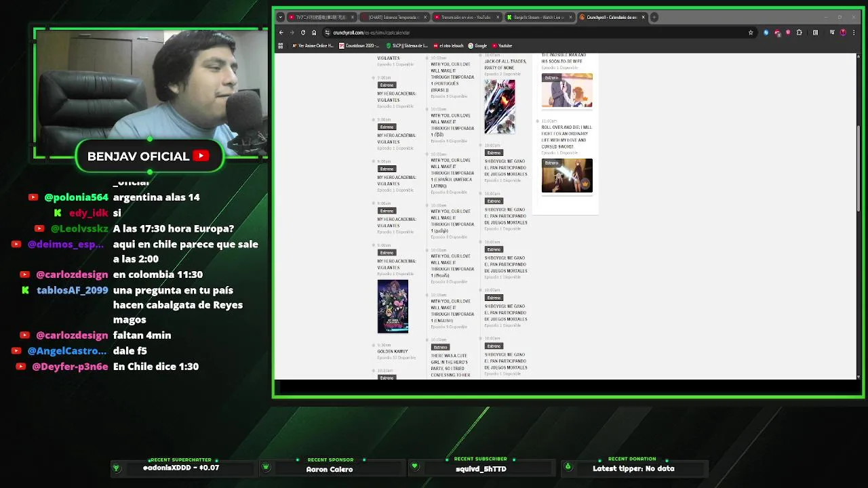Open the Youtube bookmark
This screenshot has width=868, height=488.
pos(502,45)
